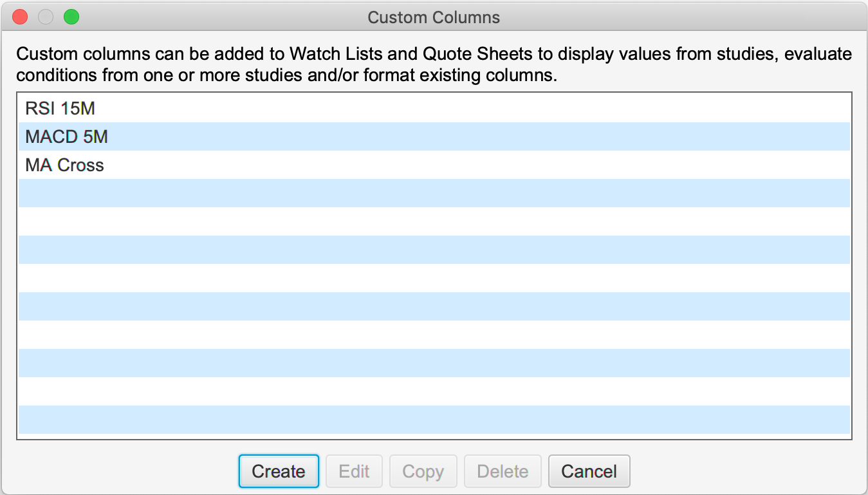Viewport: 868px width, 495px height.
Task: Click the gray minimize window button
Action: point(46,17)
